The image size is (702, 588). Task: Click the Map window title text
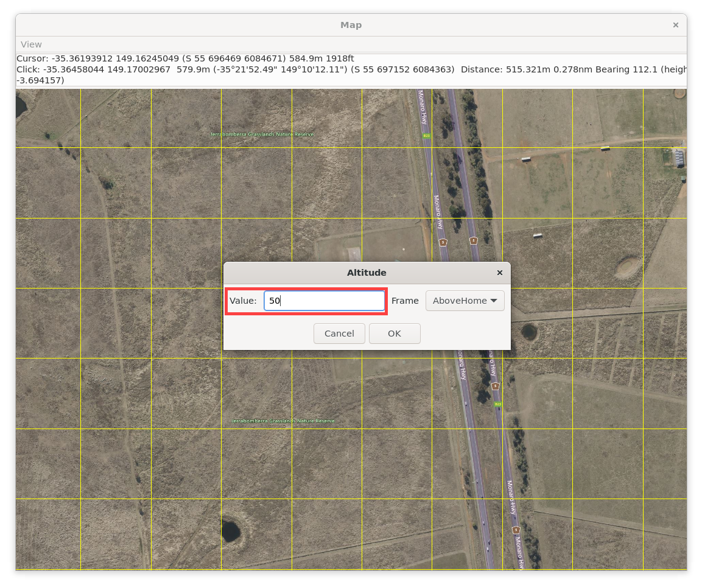pos(351,25)
